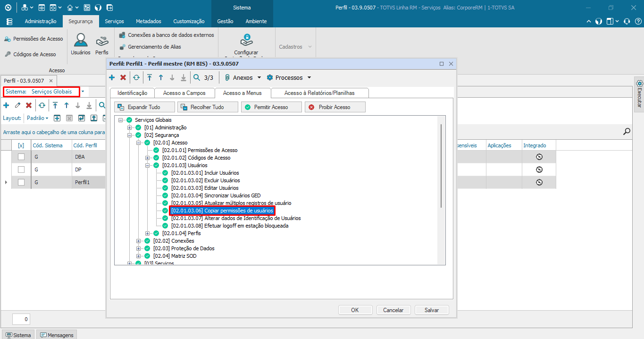Add new record in Perfil dialog toolbar
The width and height of the screenshot is (644, 339).
[x=112, y=77]
